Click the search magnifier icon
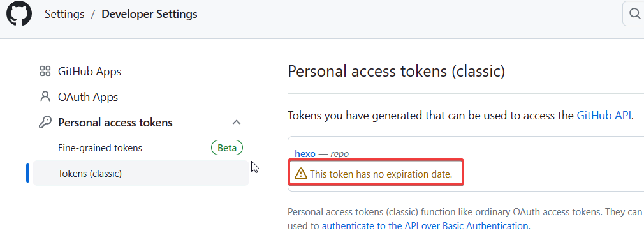The height and width of the screenshot is (242, 644). click(635, 14)
